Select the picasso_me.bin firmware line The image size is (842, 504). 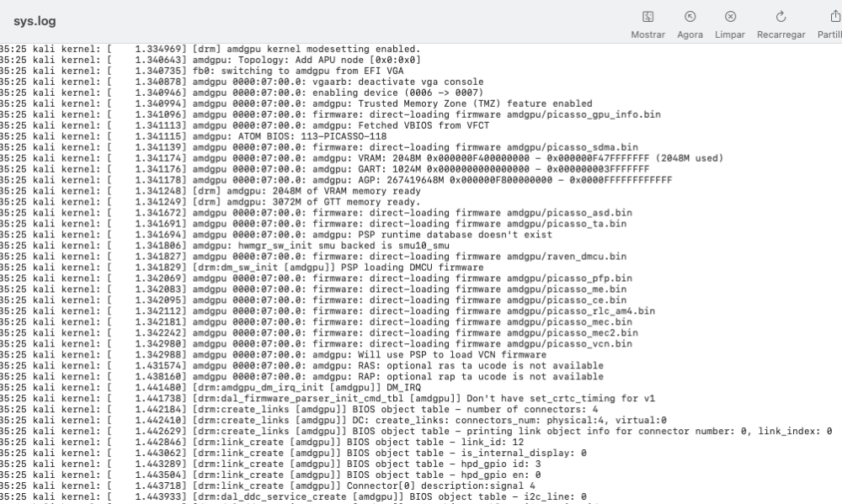pyautogui.click(x=313, y=289)
